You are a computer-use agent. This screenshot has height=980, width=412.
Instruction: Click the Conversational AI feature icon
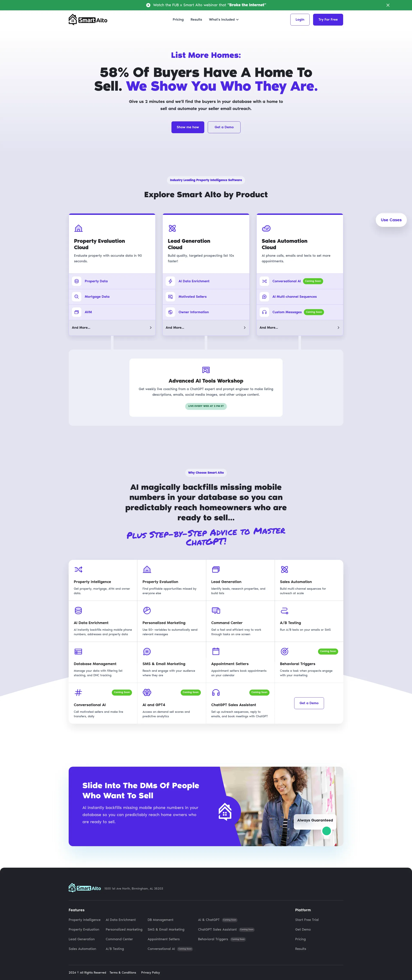tap(79, 693)
